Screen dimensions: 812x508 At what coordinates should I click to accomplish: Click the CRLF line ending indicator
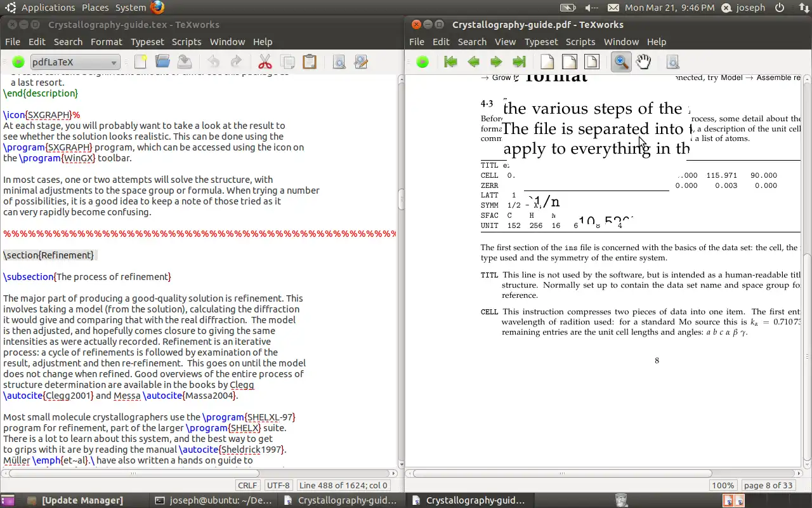click(247, 485)
